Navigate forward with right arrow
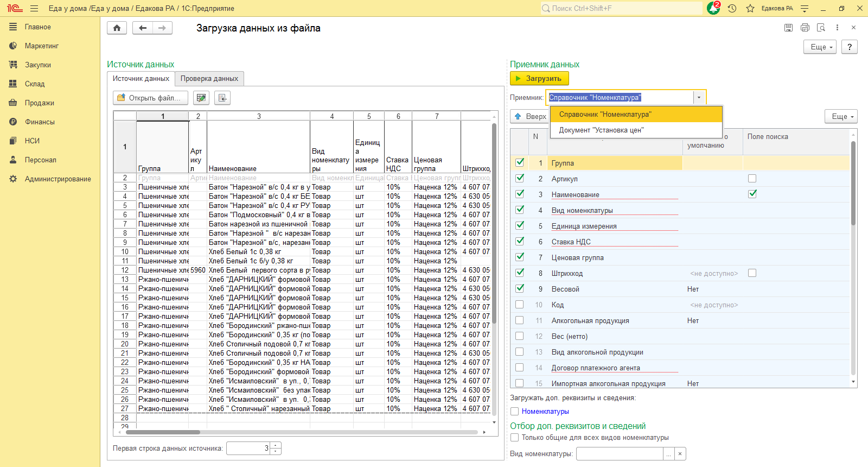 162,28
